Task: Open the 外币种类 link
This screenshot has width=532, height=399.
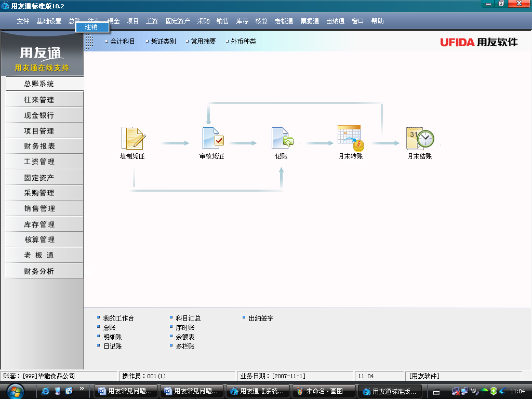Action: pyautogui.click(x=243, y=42)
